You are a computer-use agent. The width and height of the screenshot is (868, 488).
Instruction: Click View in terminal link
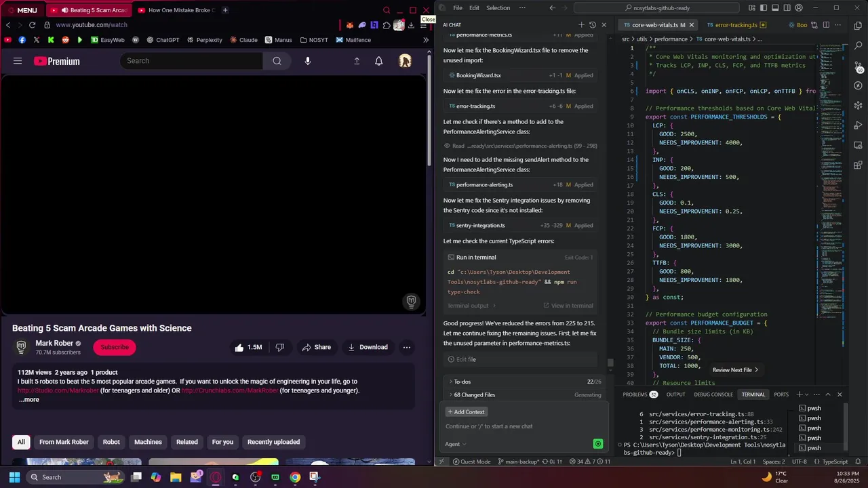(568, 306)
